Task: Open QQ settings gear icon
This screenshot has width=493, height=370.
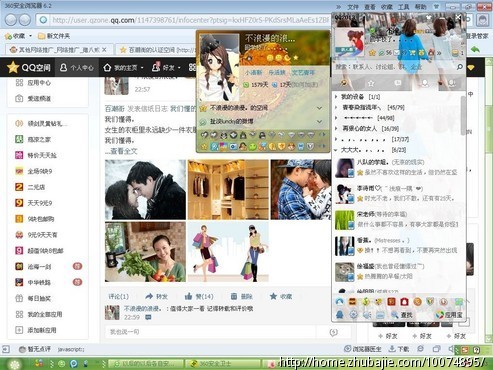Action: [x=353, y=314]
